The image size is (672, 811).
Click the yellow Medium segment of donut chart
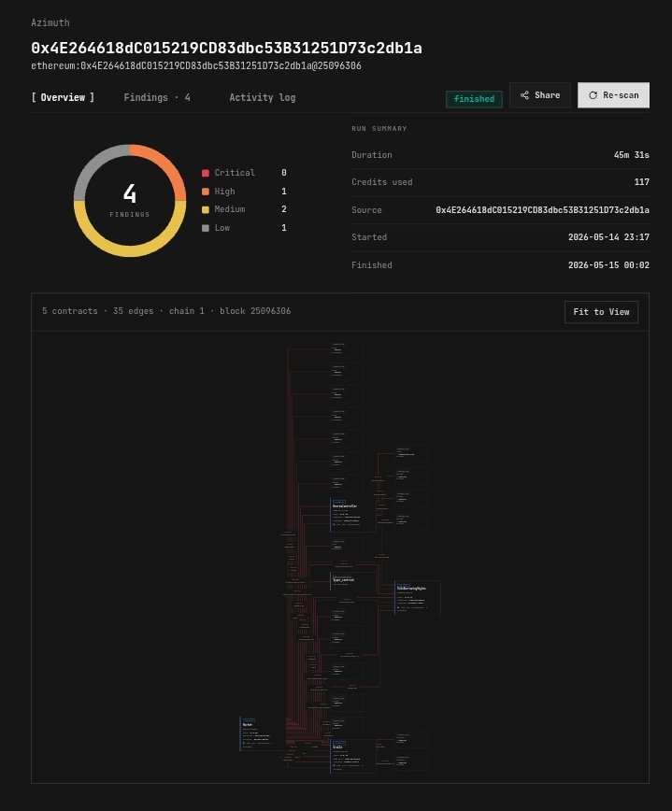(x=130, y=251)
